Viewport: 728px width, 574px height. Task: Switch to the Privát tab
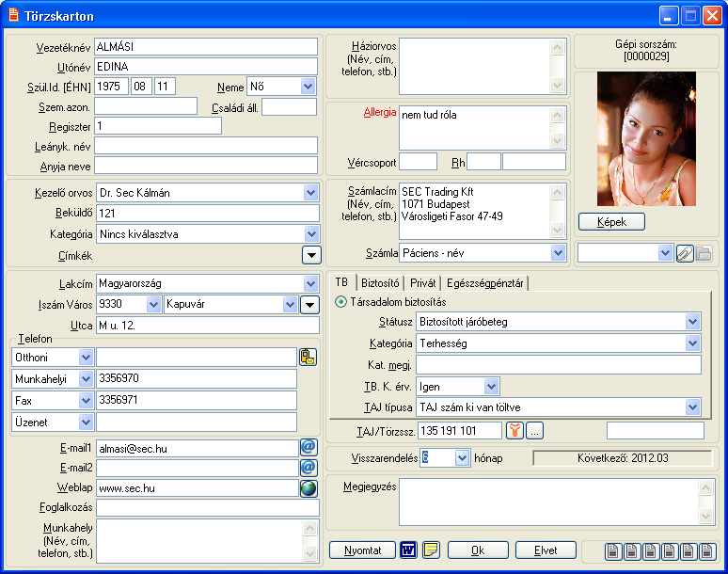[422, 283]
